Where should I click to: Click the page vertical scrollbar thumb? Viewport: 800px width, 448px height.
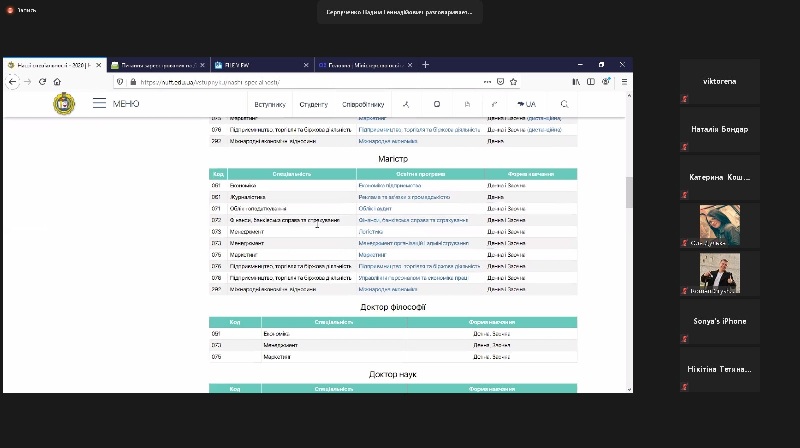pos(629,192)
